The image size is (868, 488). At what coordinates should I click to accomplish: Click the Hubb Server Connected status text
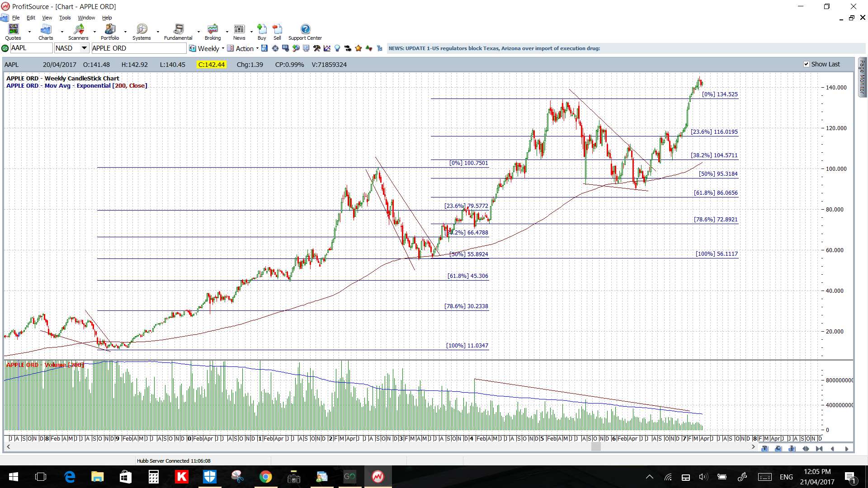tap(174, 461)
